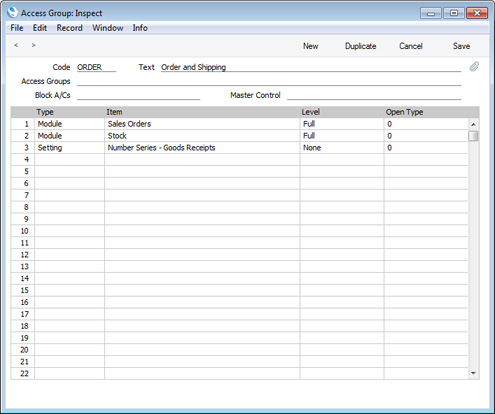Select the vertical scrollbar thumb
Screen dimensions: 495x414
473,136
